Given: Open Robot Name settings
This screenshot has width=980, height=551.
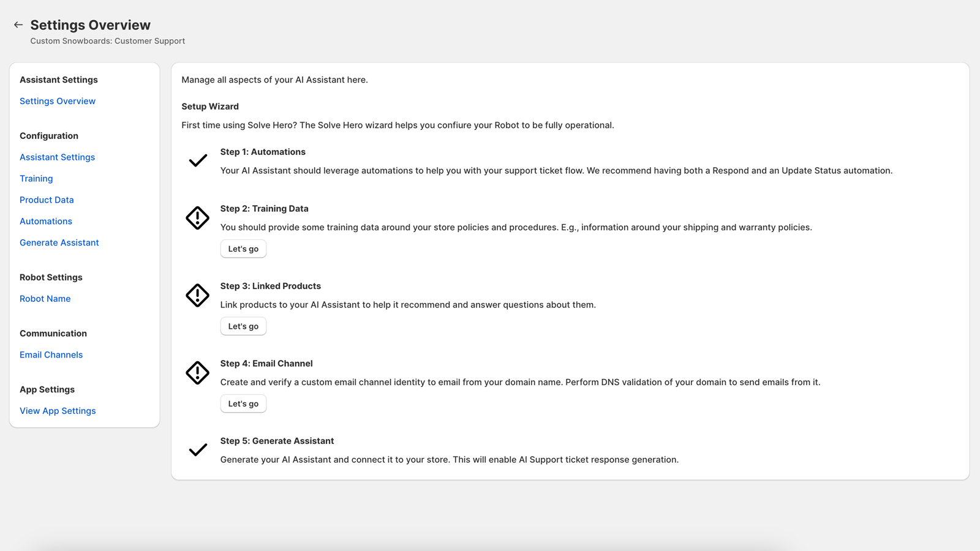Looking at the screenshot, I should pos(45,299).
